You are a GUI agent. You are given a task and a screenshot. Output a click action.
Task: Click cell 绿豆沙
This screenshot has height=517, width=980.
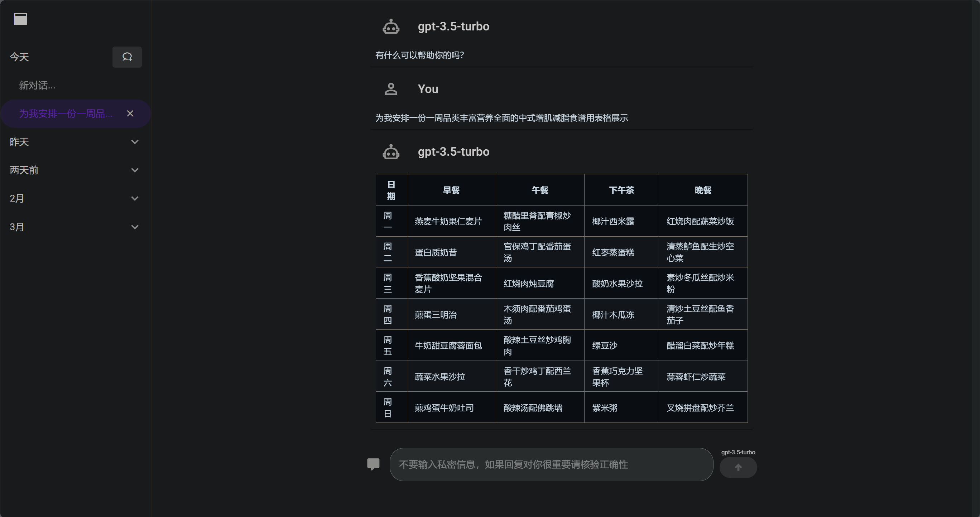click(x=621, y=345)
